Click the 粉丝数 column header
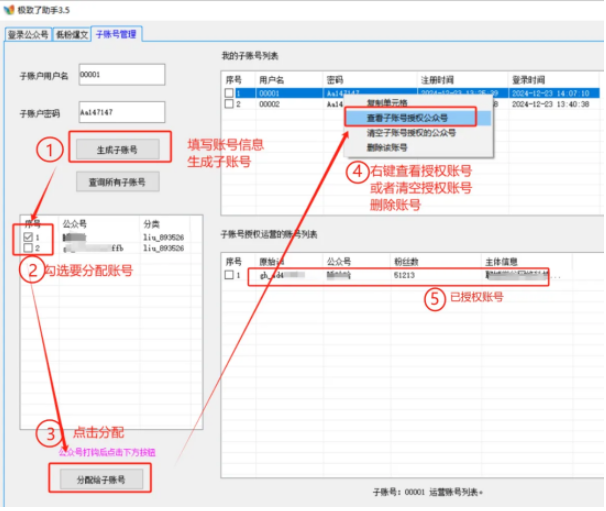Screen dimensions: 606x511 pos(406,260)
